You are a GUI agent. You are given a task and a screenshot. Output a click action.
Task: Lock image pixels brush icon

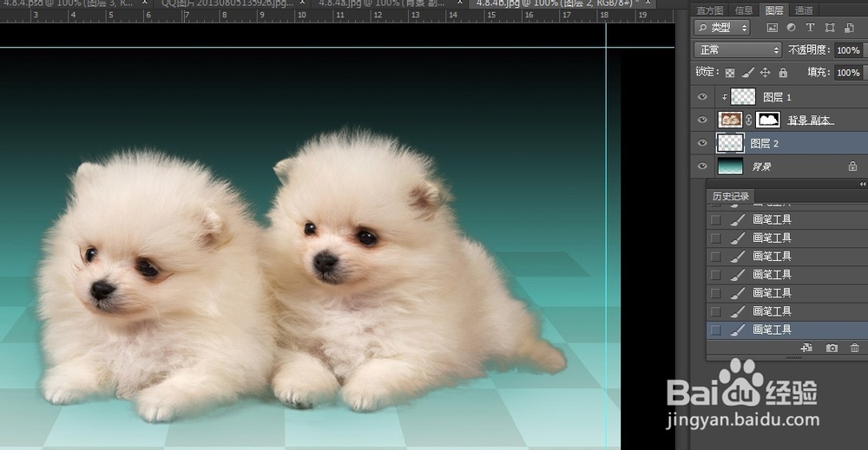point(747,73)
